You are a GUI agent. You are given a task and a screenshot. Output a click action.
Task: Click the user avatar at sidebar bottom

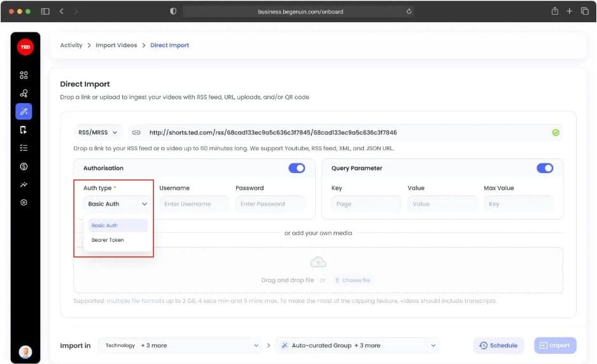25,351
